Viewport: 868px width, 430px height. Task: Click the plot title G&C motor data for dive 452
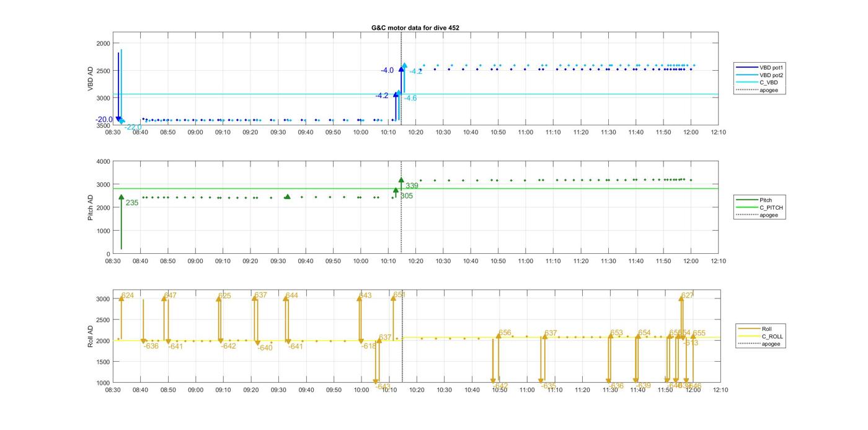point(415,28)
